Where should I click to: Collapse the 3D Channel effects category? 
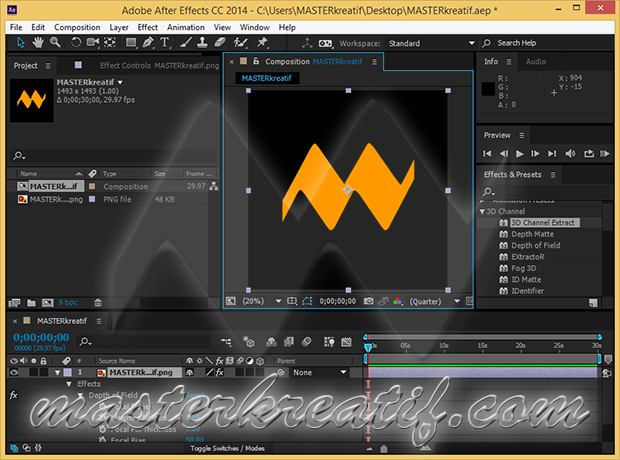point(482,212)
